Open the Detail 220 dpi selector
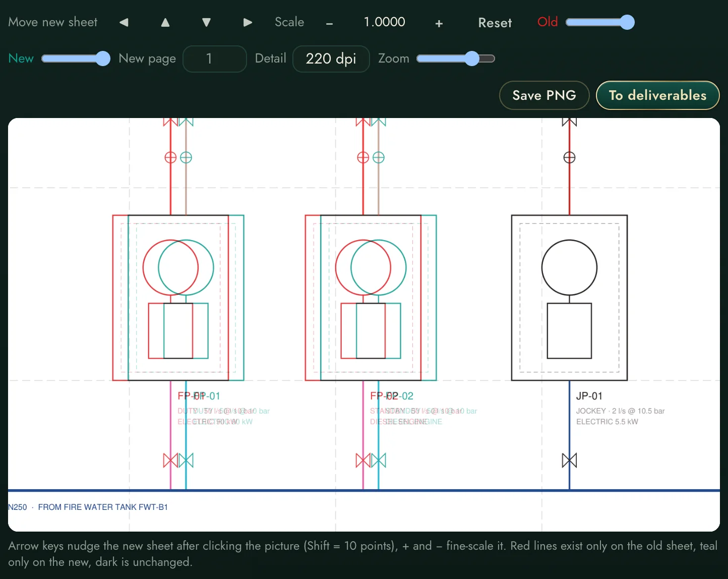Image resolution: width=728 pixels, height=579 pixels. [x=331, y=59]
